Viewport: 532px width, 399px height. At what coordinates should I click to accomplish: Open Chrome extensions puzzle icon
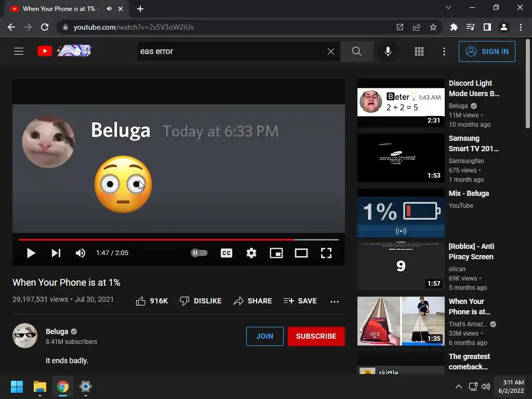454,27
